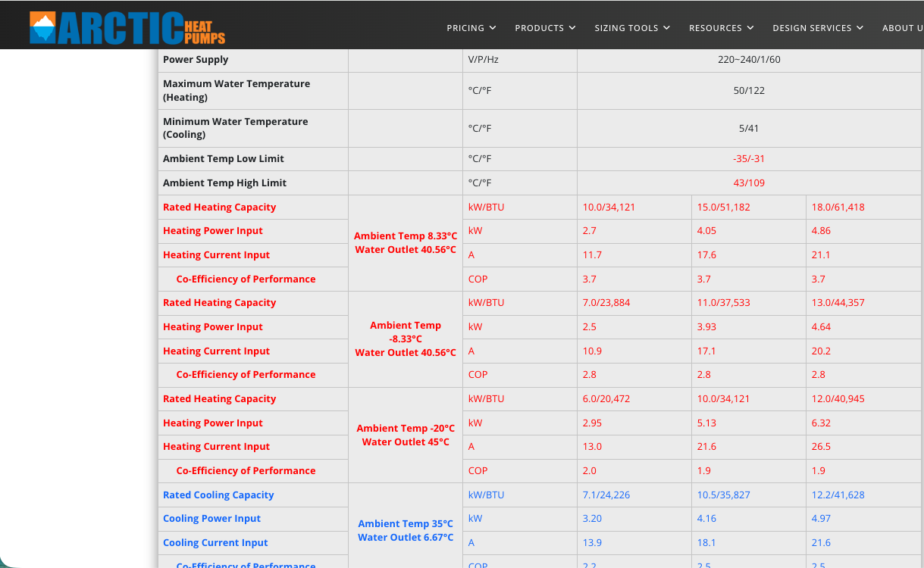Click the 4.86 heating power input value
This screenshot has height=568, width=924.
pyautogui.click(x=821, y=231)
